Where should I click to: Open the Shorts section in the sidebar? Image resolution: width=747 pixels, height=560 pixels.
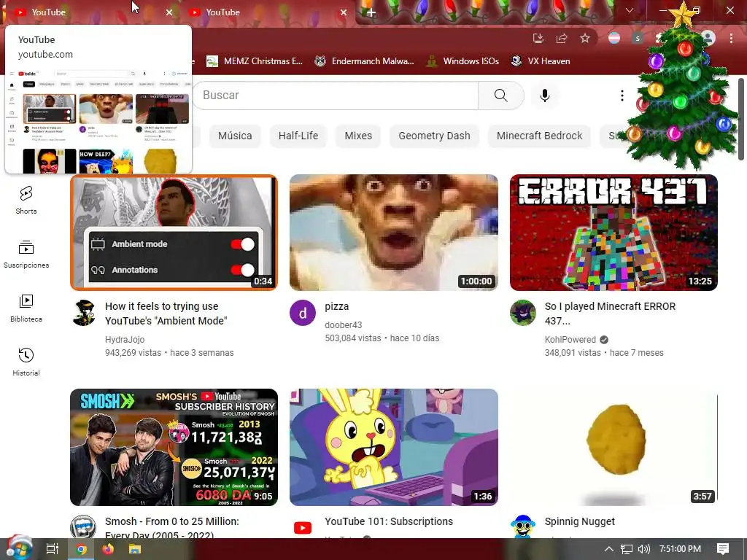point(26,200)
